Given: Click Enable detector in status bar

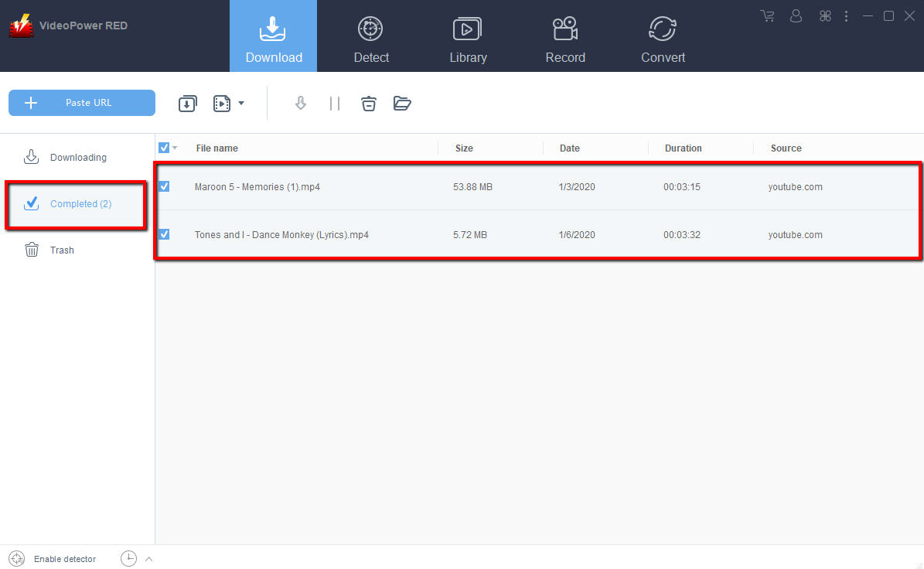Looking at the screenshot, I should pos(64,559).
